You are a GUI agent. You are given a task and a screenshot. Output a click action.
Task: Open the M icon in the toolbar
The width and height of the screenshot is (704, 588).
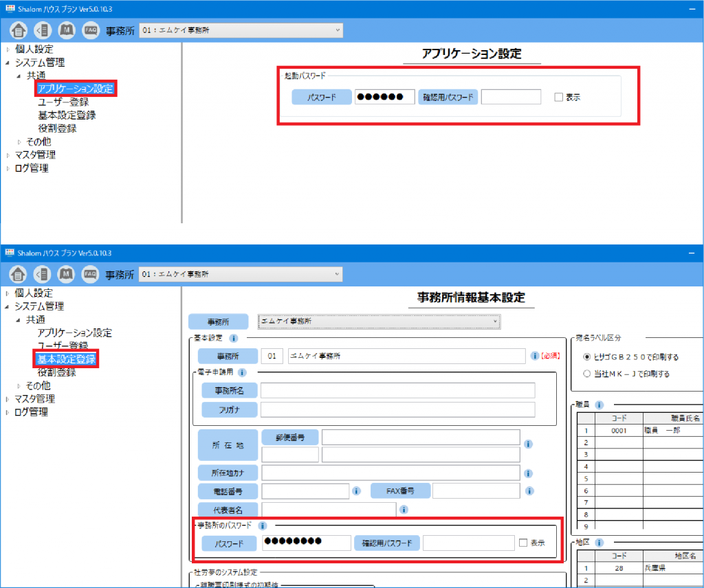pyautogui.click(x=66, y=30)
